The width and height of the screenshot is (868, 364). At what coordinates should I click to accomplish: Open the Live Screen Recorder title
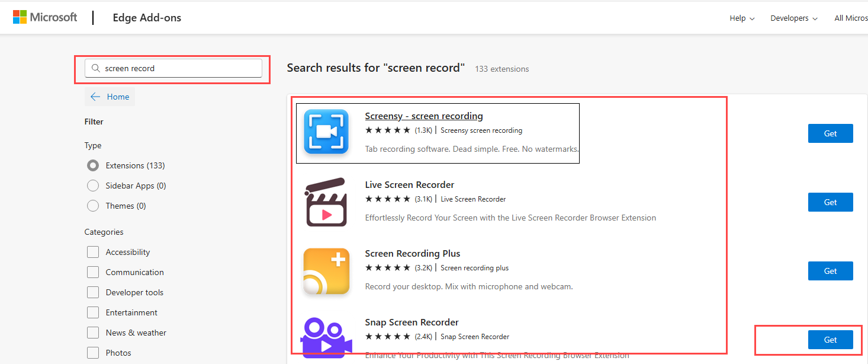coord(410,184)
